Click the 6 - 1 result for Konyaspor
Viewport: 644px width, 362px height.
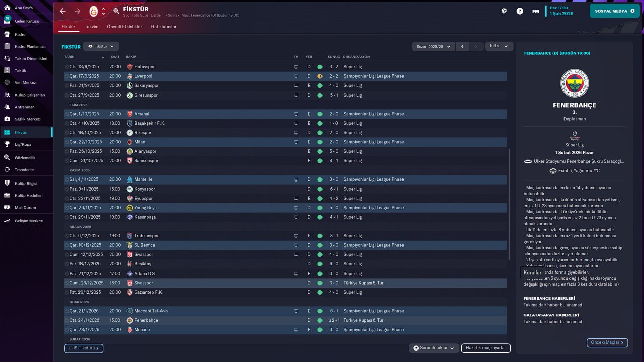(334, 189)
